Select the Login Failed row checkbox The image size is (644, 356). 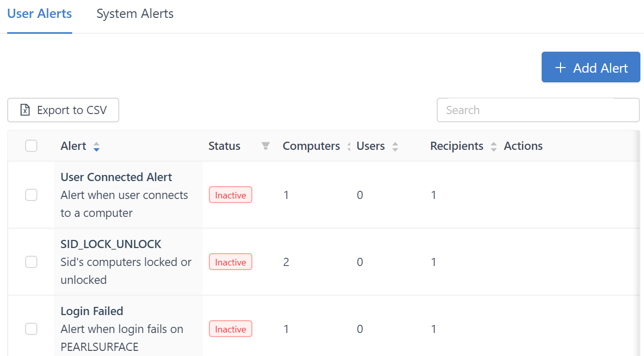pos(31,329)
